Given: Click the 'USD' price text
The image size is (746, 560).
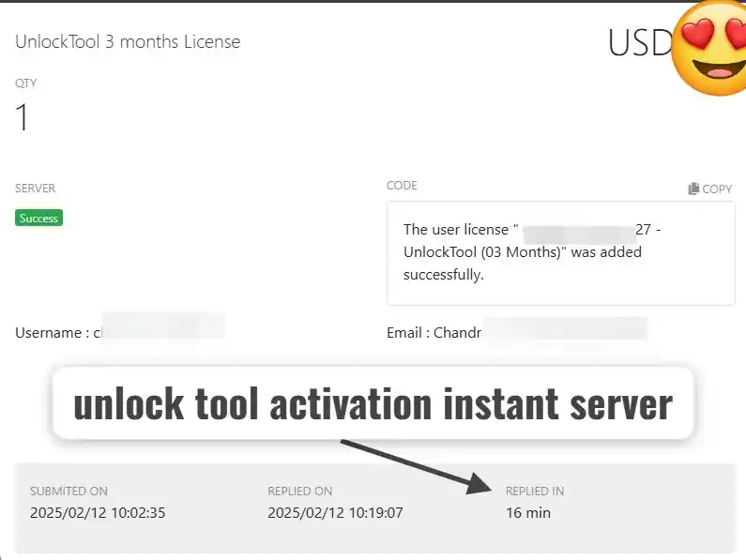Looking at the screenshot, I should (640, 43).
